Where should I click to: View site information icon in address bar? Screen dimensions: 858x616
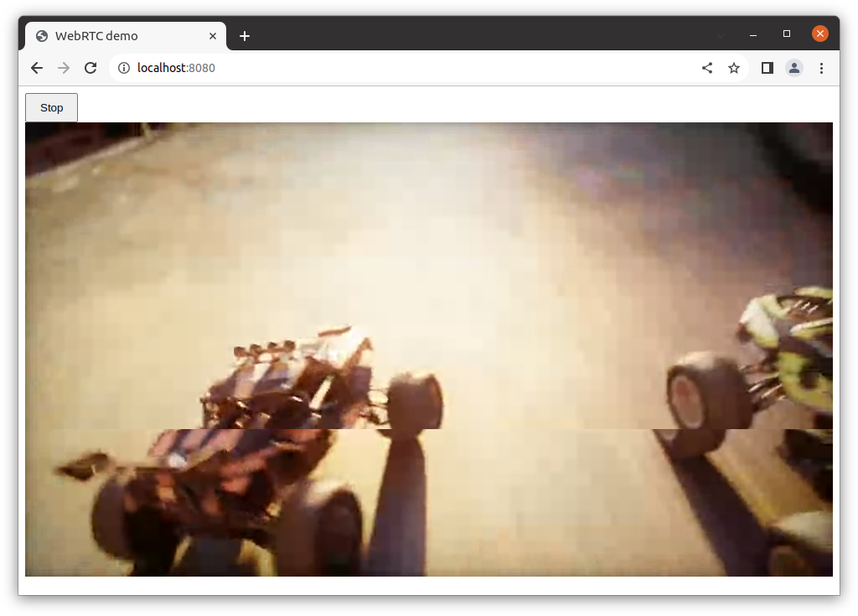(124, 68)
